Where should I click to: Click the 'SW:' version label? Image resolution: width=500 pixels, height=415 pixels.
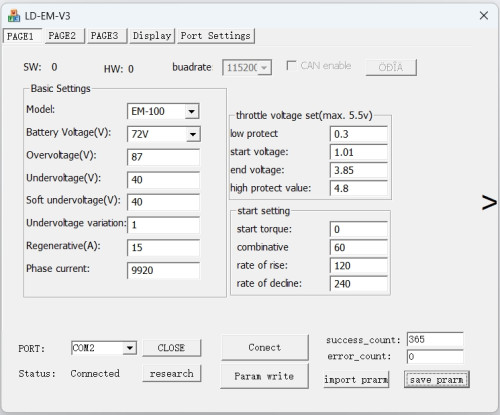point(32,67)
